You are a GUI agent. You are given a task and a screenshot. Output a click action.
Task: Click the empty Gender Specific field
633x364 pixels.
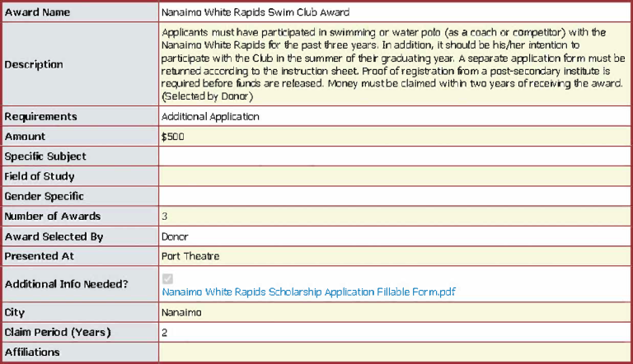pyautogui.click(x=392, y=196)
